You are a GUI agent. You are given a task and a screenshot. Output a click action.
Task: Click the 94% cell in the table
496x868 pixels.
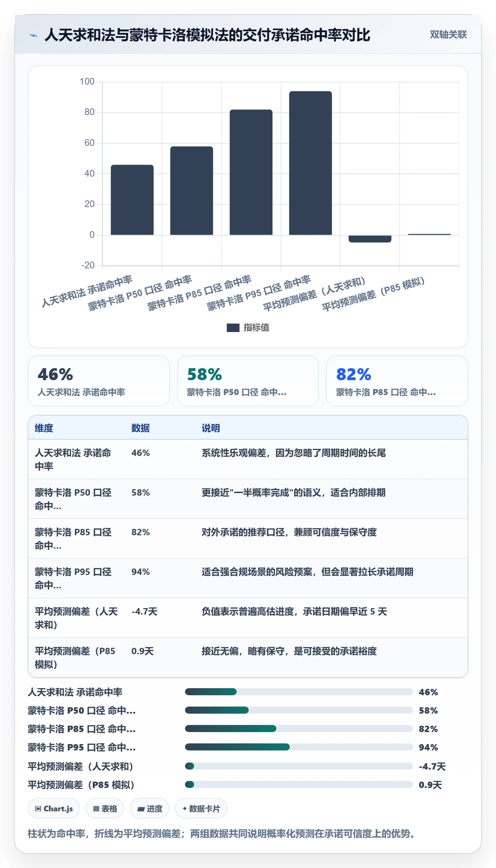click(141, 572)
